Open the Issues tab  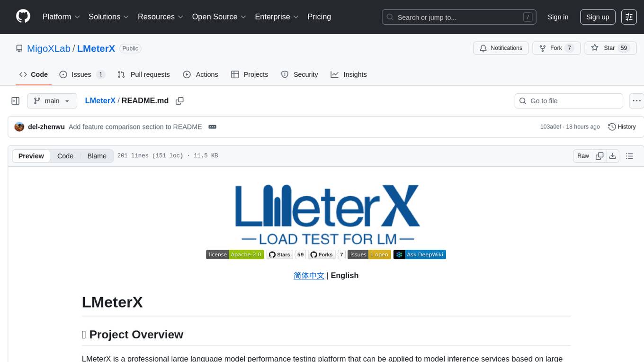(82, 74)
